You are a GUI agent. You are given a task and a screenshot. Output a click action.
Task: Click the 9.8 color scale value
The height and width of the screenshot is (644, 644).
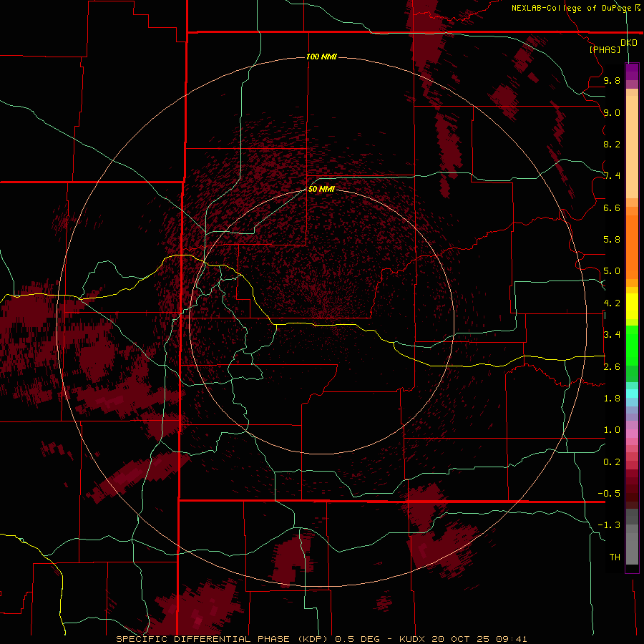tap(612, 80)
